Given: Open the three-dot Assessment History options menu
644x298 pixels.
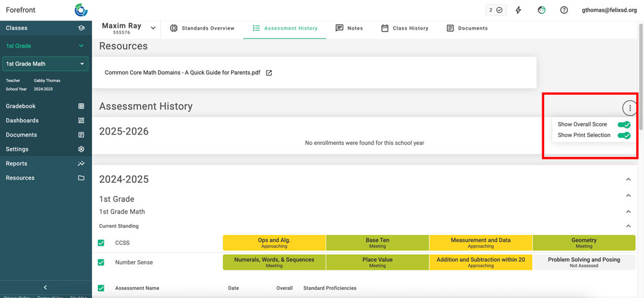Looking at the screenshot, I should click(630, 108).
